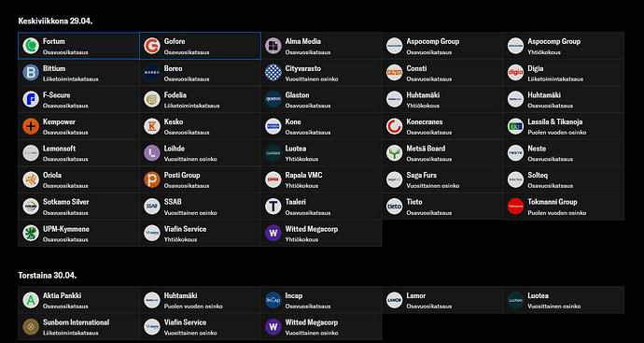This screenshot has width=644, height=343.
Task: Open Sotkamo Silver Osavuosikatsaus card
Action: (x=78, y=206)
